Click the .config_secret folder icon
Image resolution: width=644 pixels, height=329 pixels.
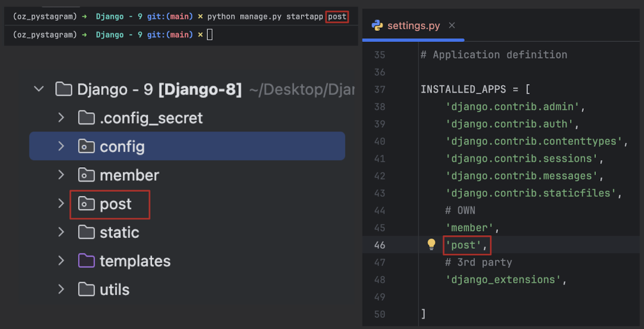coord(86,118)
